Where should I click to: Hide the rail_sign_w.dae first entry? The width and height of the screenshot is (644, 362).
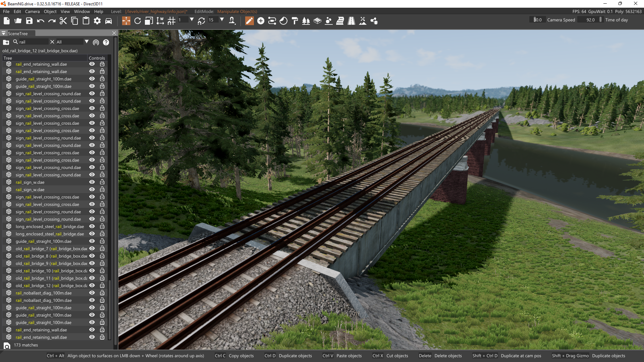click(92, 182)
